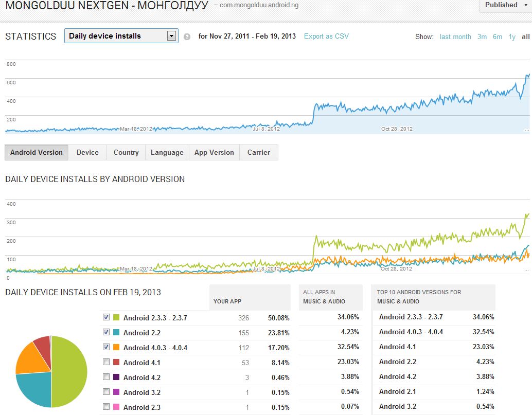Show last month statistics

[455, 37]
